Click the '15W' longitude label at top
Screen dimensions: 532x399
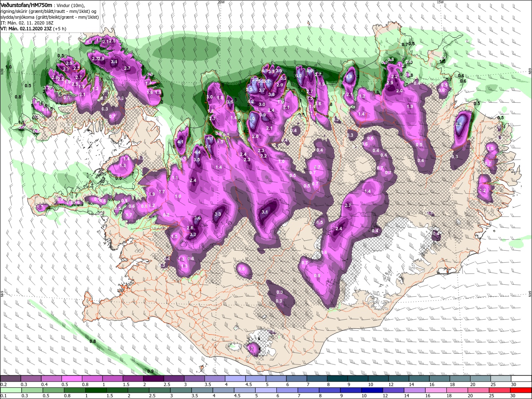pos(440,2)
